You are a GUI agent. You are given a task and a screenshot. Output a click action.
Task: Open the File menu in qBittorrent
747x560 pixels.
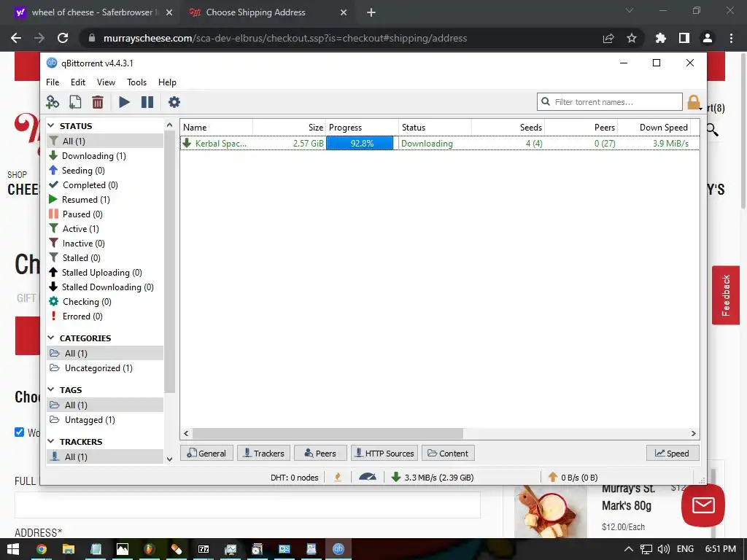pos(53,82)
